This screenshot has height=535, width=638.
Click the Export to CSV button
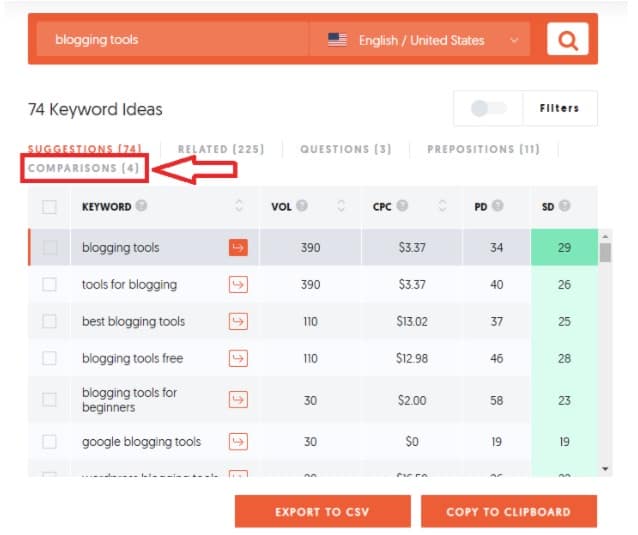(322, 511)
